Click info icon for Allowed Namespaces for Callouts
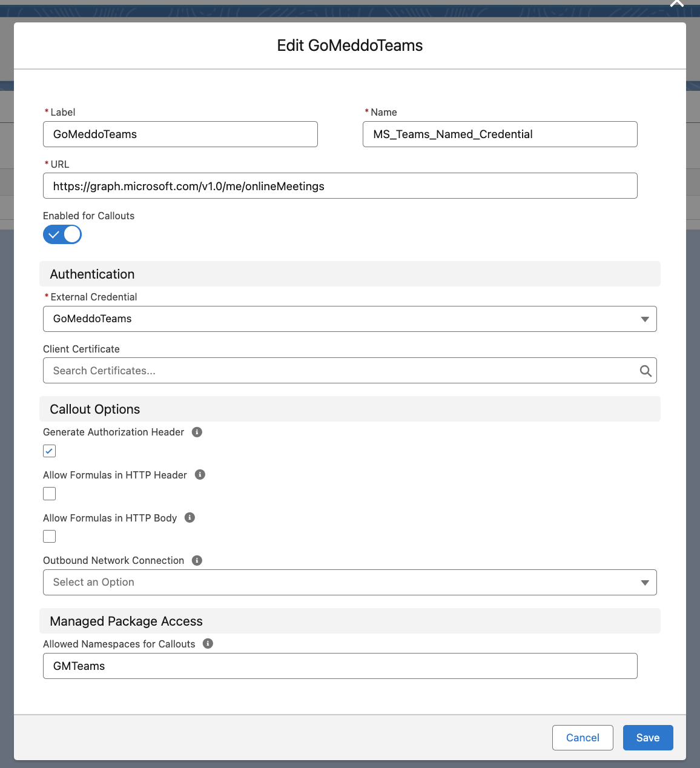Viewport: 700px width, 768px height. [x=208, y=643]
